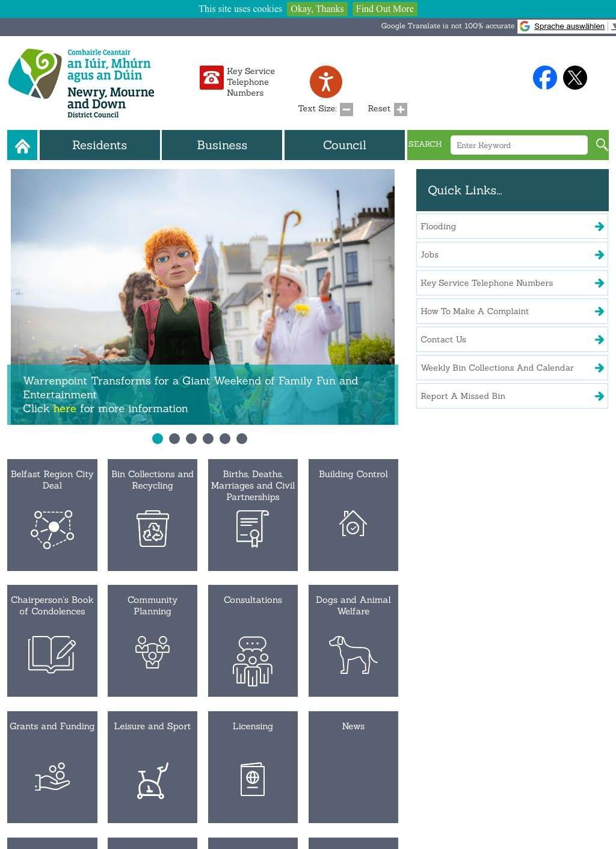616x849 pixels.
Task: Open the Google Translate language selector
Action: 568,26
